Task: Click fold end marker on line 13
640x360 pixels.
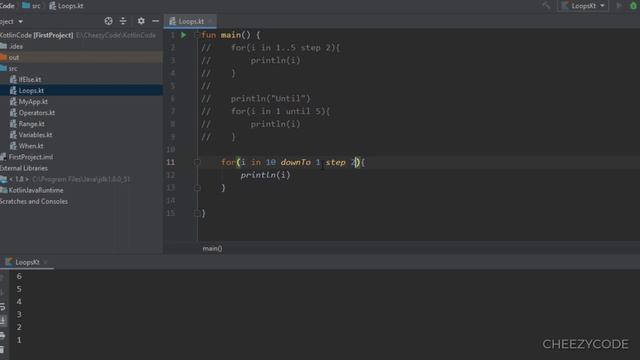Action: (x=197, y=188)
